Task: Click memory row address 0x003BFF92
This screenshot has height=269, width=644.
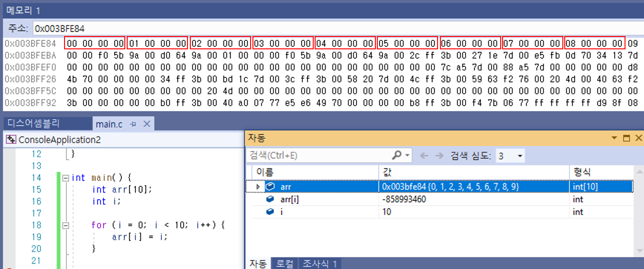Action: point(30,102)
